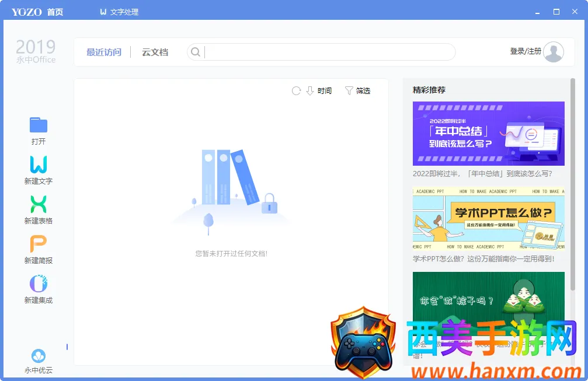Switch to the 文字处理 tab
Screen dimensions: 588x381
(119, 12)
